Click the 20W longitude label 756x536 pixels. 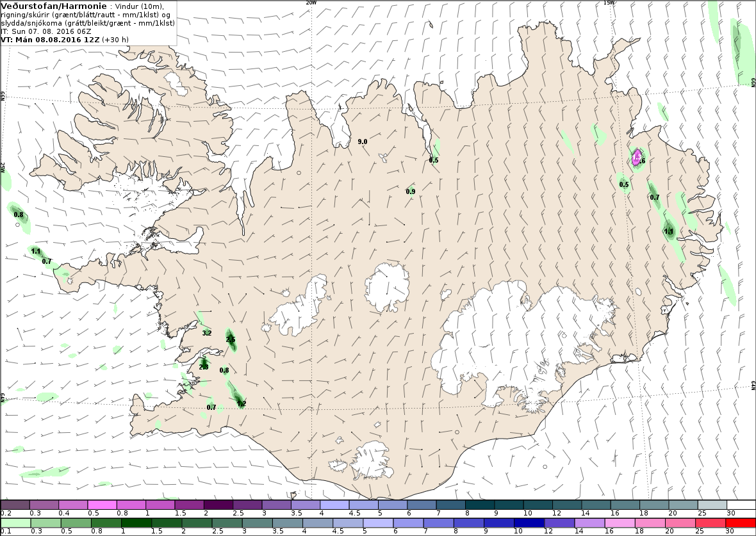pyautogui.click(x=311, y=3)
